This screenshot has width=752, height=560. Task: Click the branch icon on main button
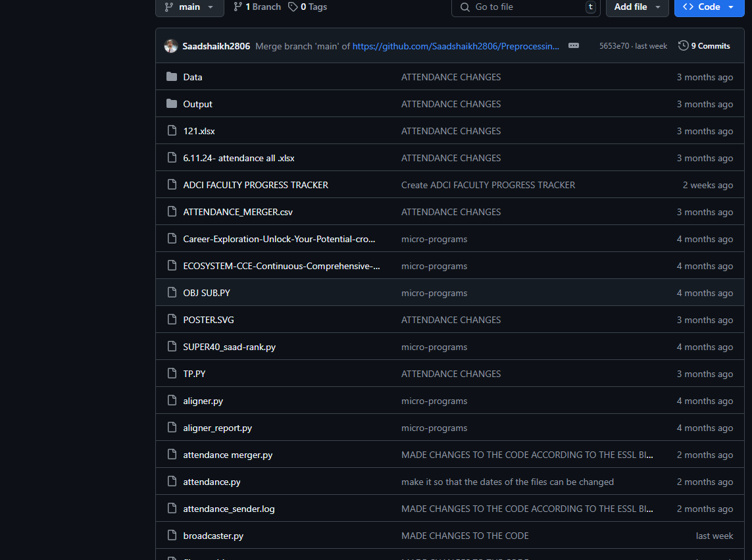coord(169,7)
